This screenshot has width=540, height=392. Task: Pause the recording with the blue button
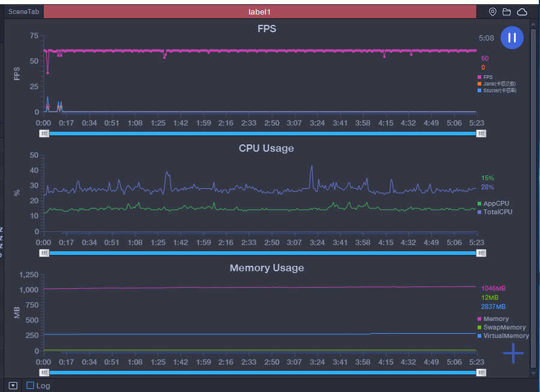(512, 38)
